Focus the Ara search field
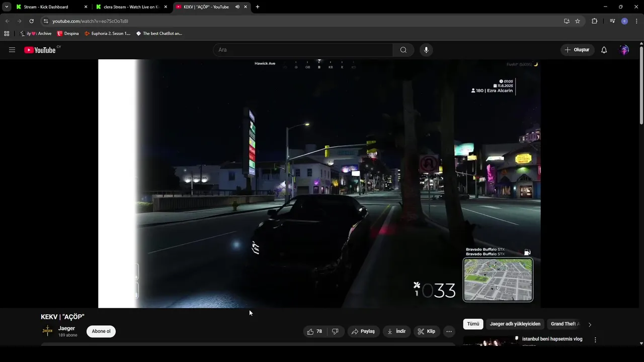Image resolution: width=644 pixels, height=362 pixels. [303, 50]
